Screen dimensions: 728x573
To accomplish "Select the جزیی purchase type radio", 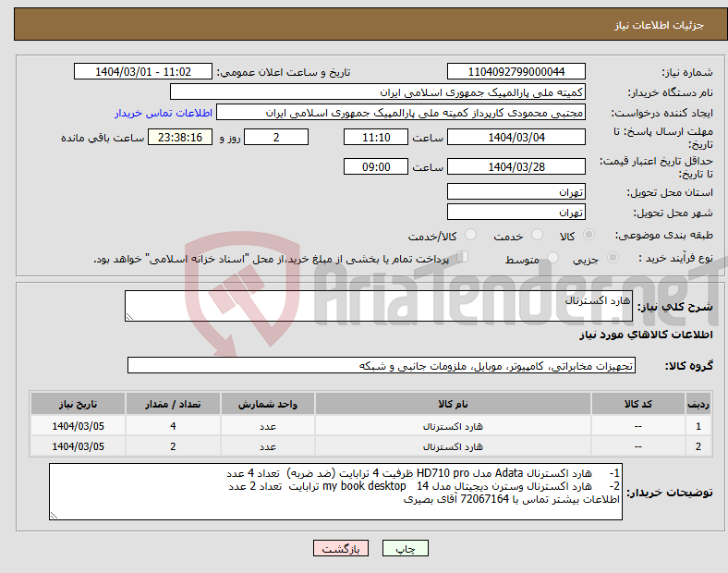I will click(613, 258).
